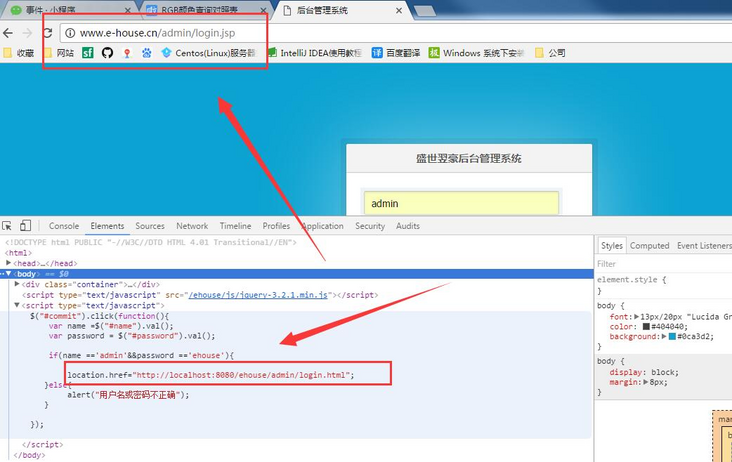
Task: Expand the div class container node
Action: [17, 284]
